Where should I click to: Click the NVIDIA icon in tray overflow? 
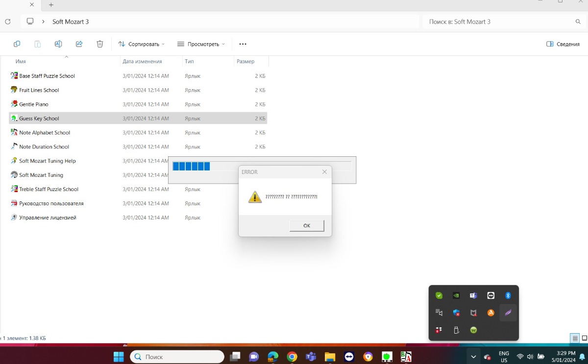[456, 295]
